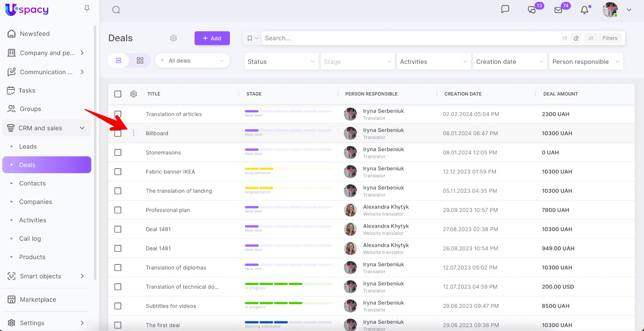Open the Status filter dropdown

pyautogui.click(x=281, y=62)
